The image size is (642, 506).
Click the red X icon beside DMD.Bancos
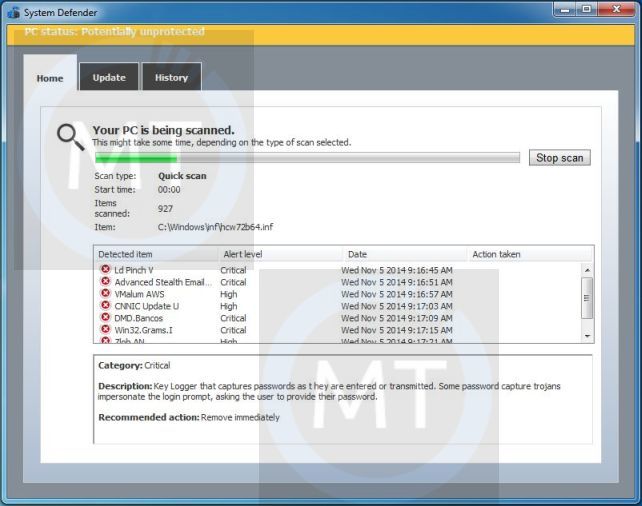[105, 317]
